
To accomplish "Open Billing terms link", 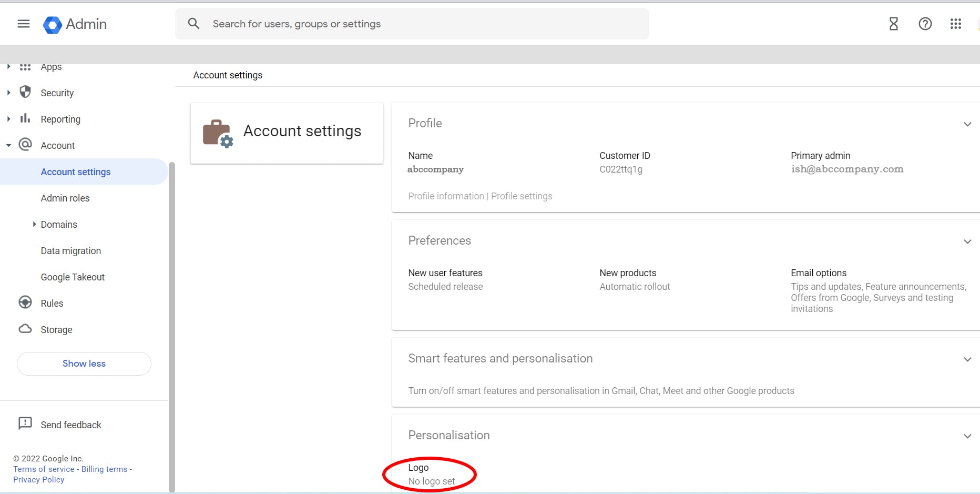I will [104, 469].
